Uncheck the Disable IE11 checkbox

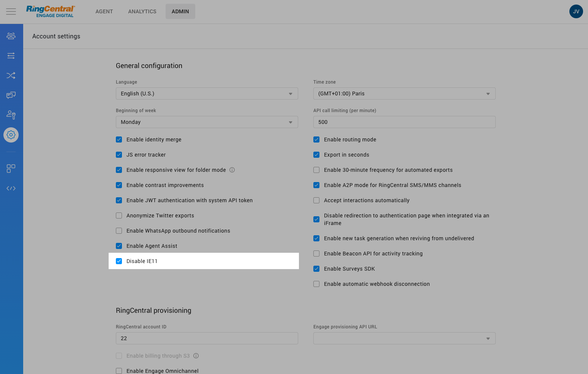pos(119,261)
